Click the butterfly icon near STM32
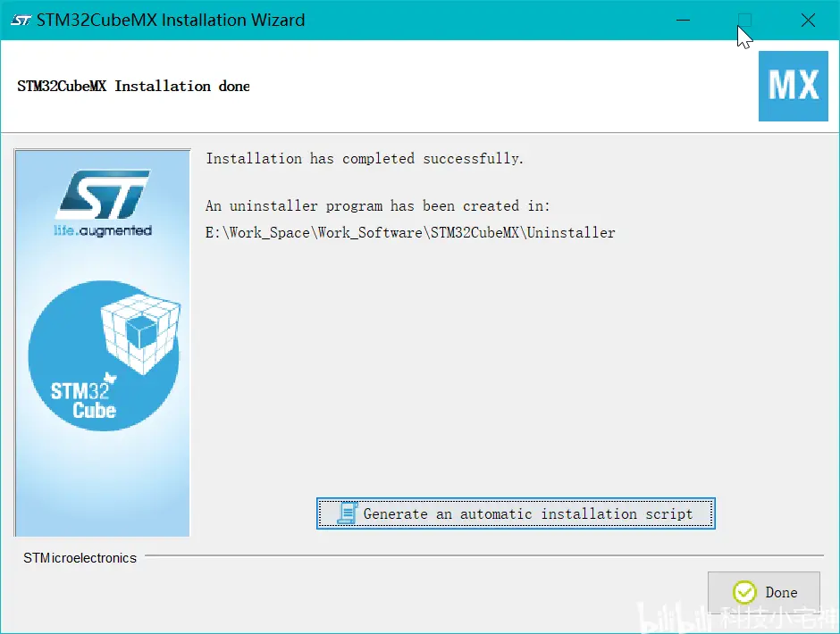 [110, 378]
